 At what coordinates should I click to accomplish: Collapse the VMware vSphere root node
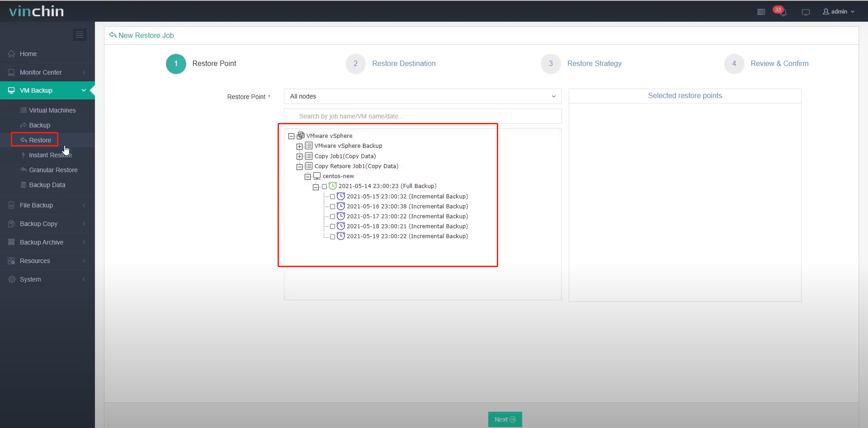(291, 136)
